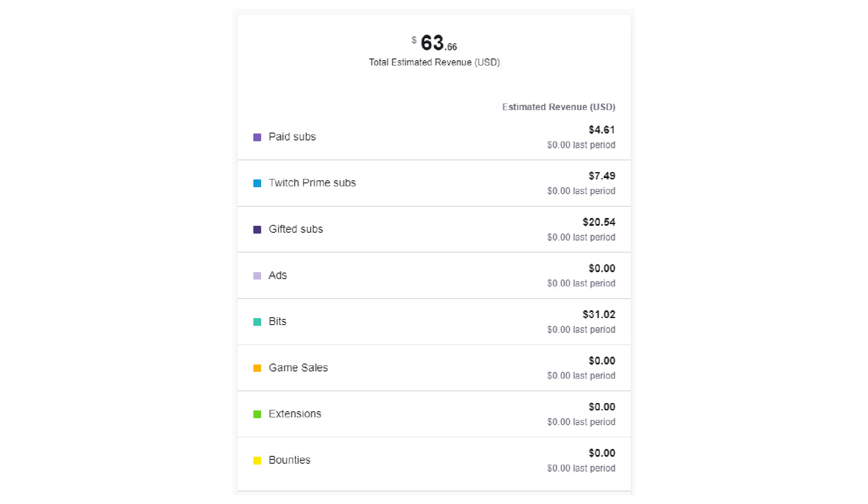This screenshot has width=868, height=504.
Task: Click the $20.54 Gifted subs amount
Action: tap(599, 222)
